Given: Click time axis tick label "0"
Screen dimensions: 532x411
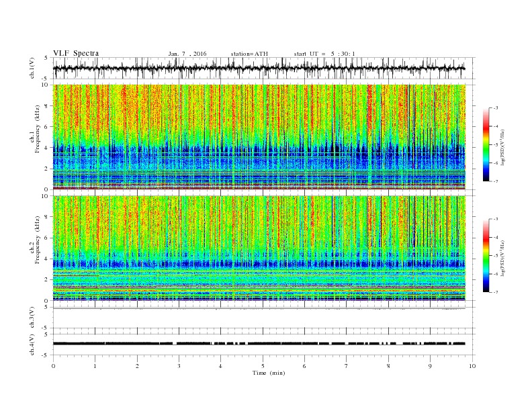Looking at the screenshot, I should [x=53, y=366].
